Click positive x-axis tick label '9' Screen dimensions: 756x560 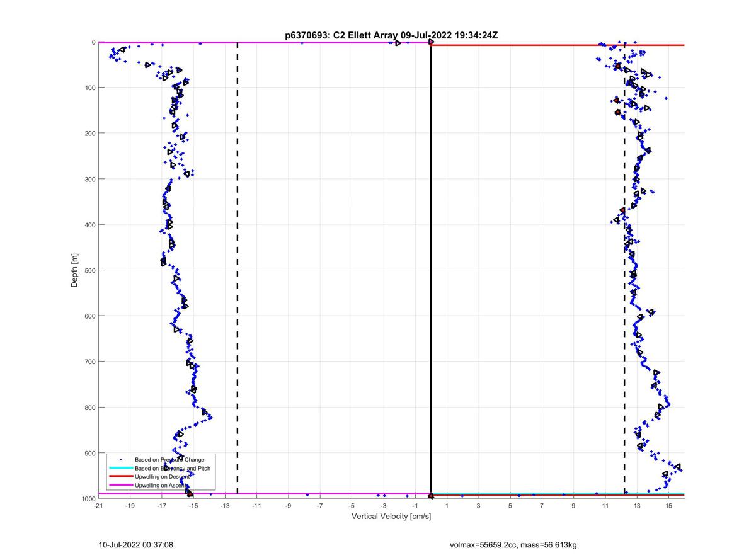click(573, 506)
